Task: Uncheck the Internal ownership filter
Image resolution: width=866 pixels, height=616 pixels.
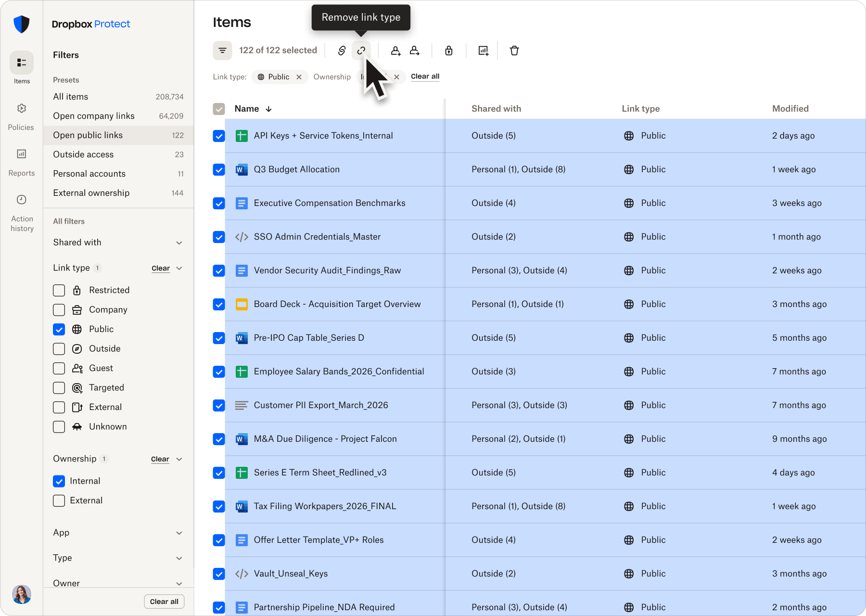Action: [59, 481]
